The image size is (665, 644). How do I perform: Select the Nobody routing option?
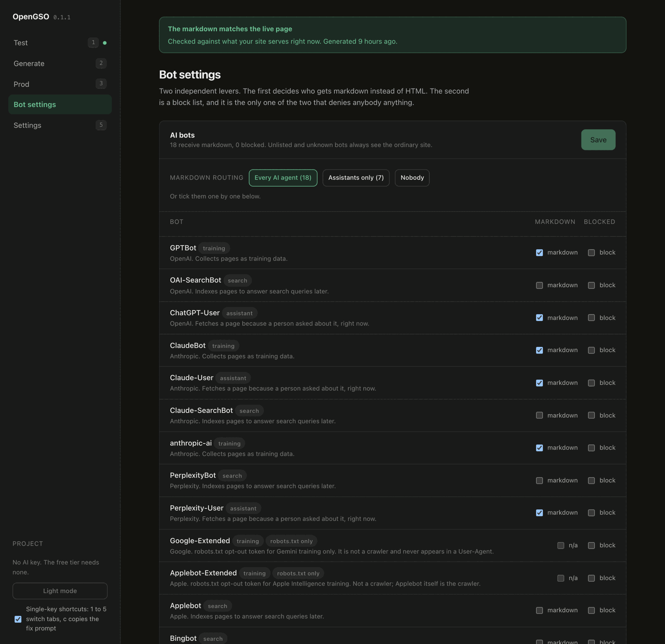click(x=412, y=178)
